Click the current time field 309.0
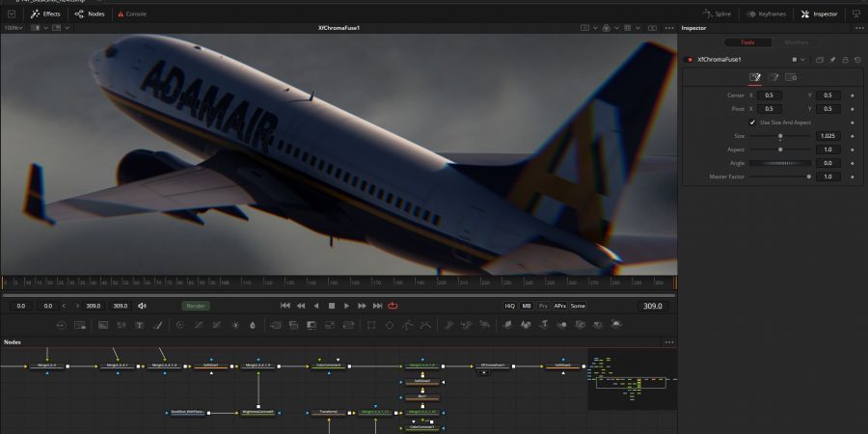868x434 pixels. tap(653, 306)
